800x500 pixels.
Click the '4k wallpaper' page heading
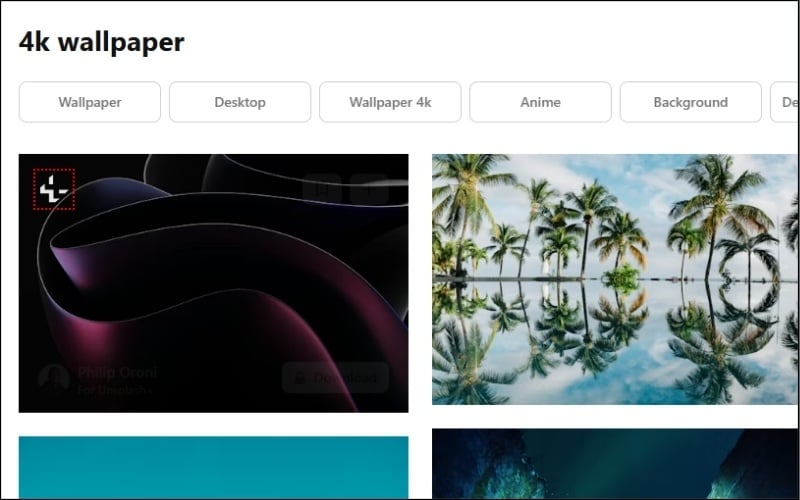click(x=102, y=42)
